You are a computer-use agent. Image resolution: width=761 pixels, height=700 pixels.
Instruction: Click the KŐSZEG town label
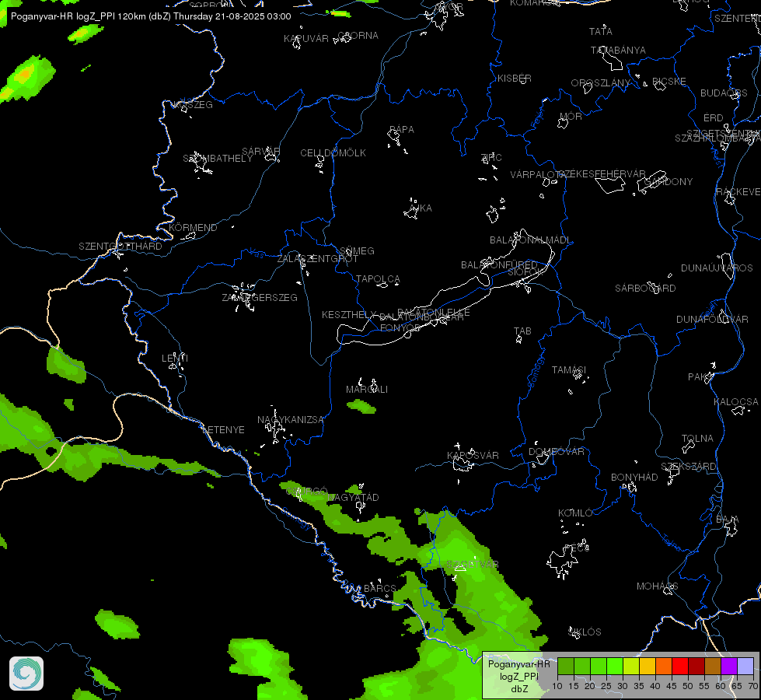click(x=193, y=104)
